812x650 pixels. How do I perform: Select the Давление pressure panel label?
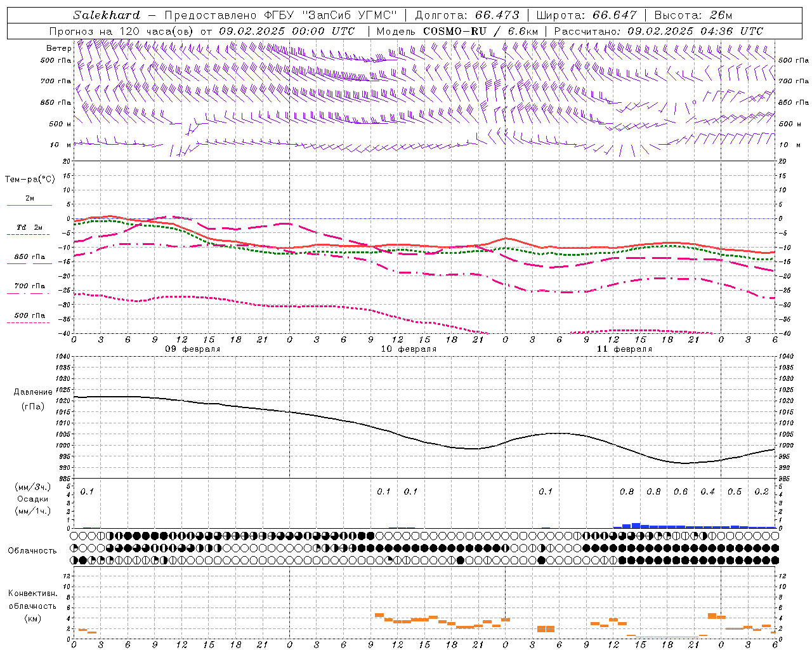tap(32, 392)
